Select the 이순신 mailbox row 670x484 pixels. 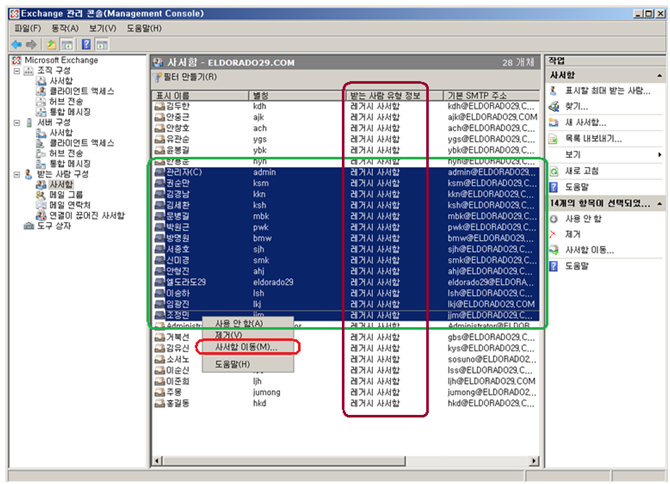click(x=346, y=370)
